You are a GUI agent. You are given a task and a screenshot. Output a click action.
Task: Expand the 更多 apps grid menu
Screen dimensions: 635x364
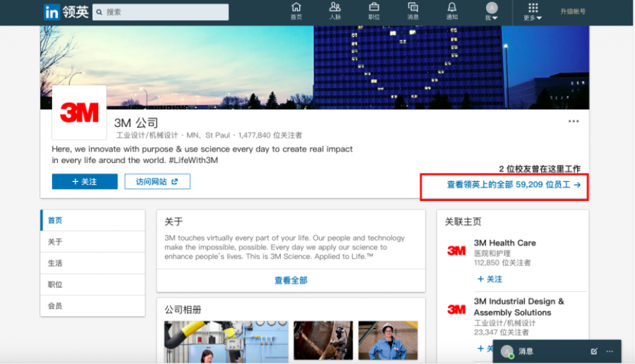click(x=533, y=12)
